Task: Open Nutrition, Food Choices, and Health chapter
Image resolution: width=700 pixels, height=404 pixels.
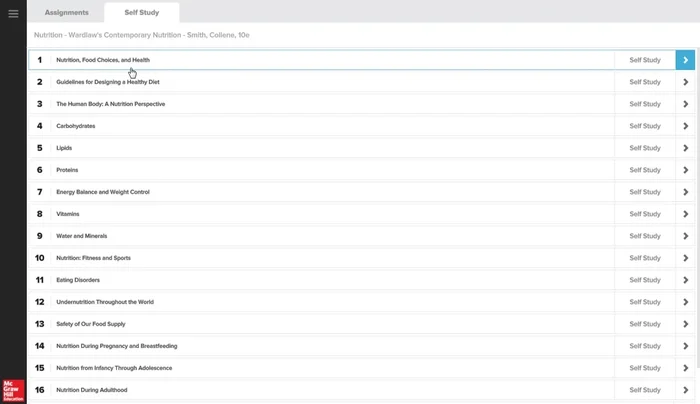Action: click(x=103, y=60)
